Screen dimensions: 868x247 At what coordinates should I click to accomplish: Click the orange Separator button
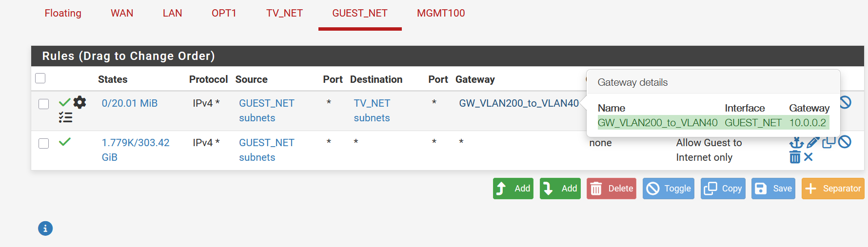[x=833, y=189]
